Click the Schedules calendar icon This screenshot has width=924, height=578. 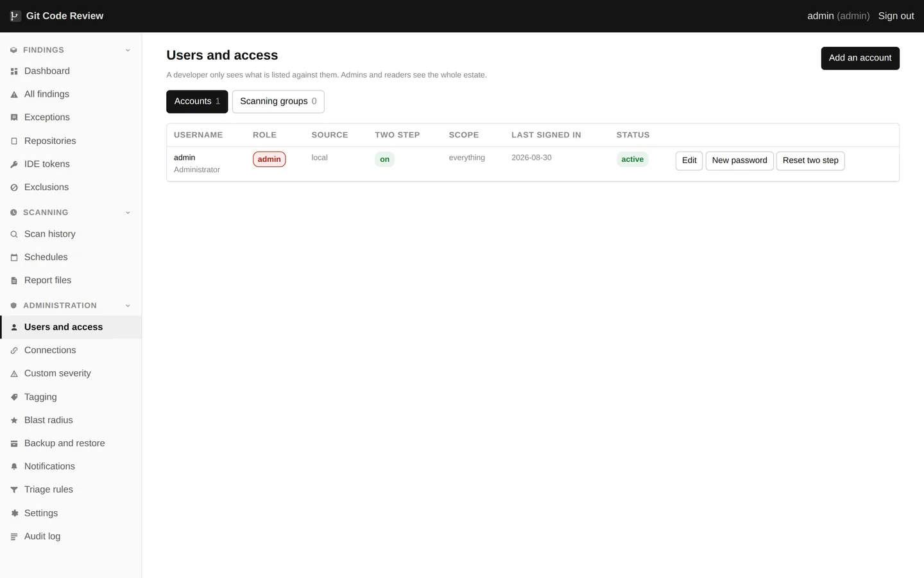click(14, 258)
